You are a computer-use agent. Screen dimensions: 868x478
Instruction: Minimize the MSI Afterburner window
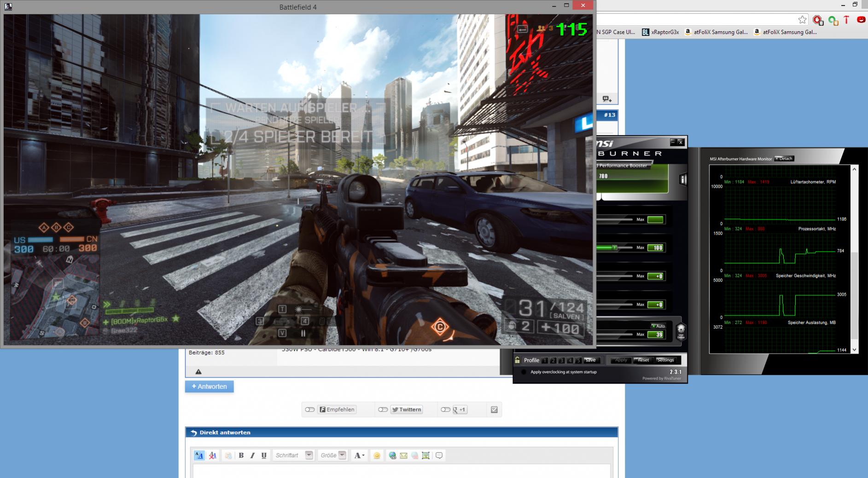[673, 142]
